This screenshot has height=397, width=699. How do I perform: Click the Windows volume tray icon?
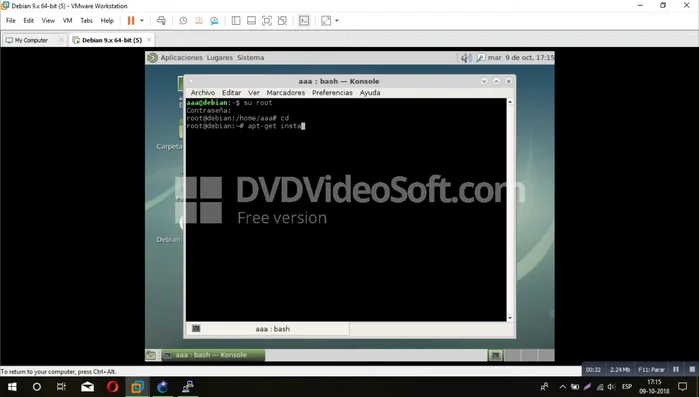[611, 387]
